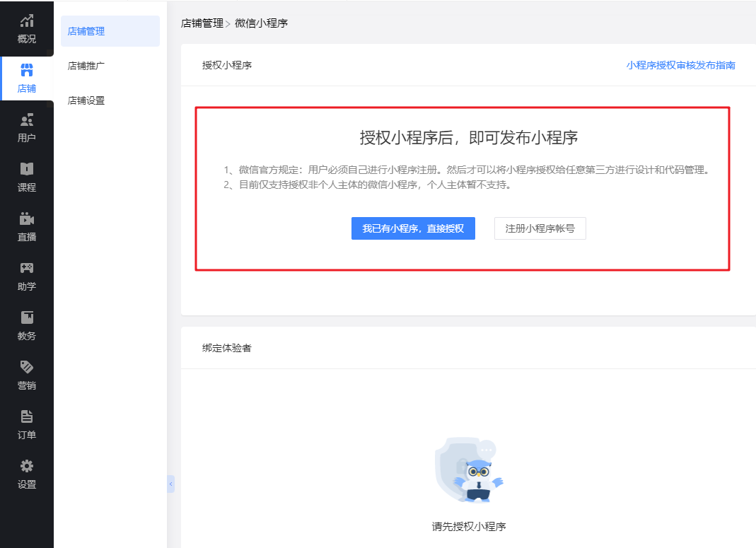Go to the 订单 orders document icon

pos(26,416)
